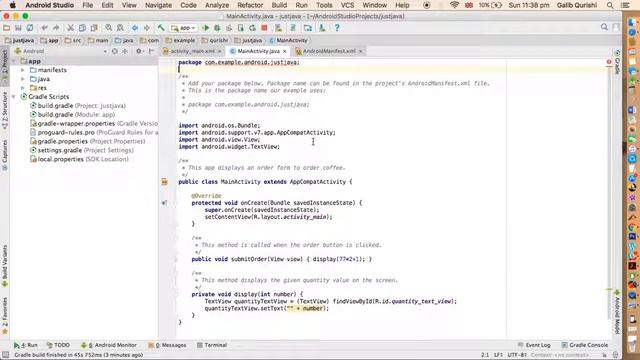Open Project Structure toolbar icon
This screenshot has height=360, width=640.
(308, 28)
